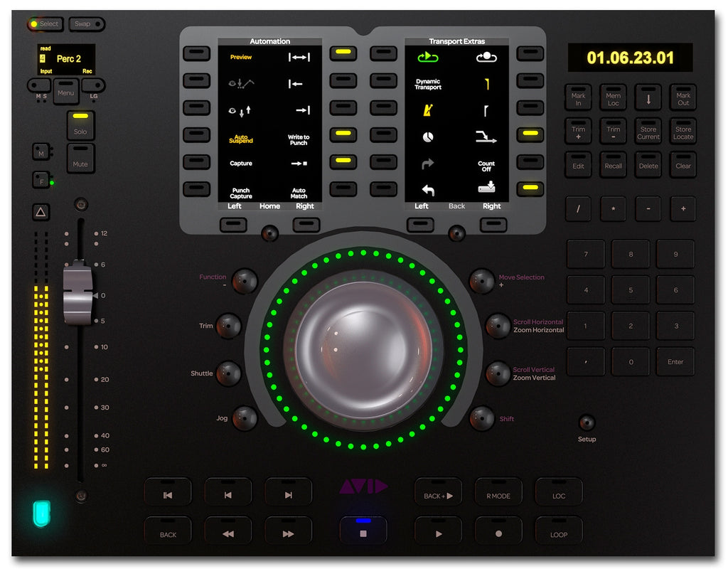Click the numeric keypad 0 key
The width and height of the screenshot is (728, 569).
point(631,361)
